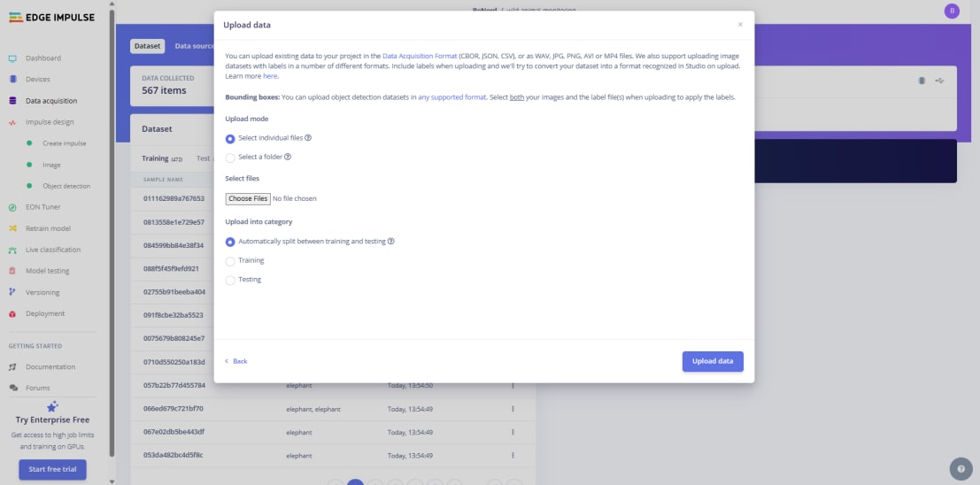The height and width of the screenshot is (485, 980).
Task: Open options menu for 066ed679c721bf70 row
Action: pos(513,409)
